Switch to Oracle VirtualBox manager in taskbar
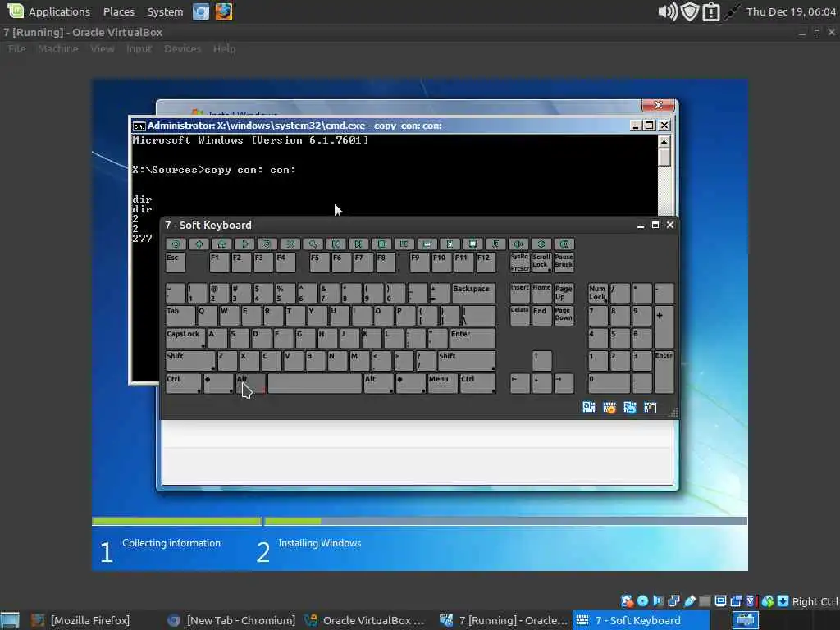The image size is (840, 630). pos(365,620)
